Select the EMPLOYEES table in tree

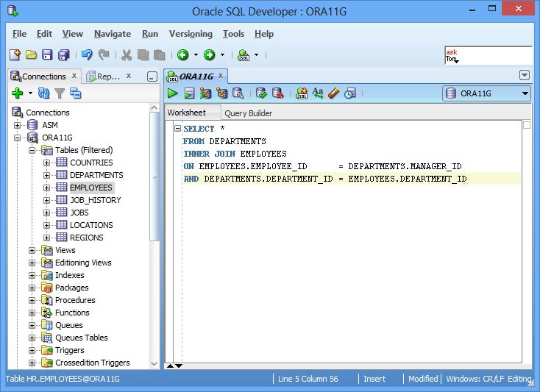coord(91,188)
